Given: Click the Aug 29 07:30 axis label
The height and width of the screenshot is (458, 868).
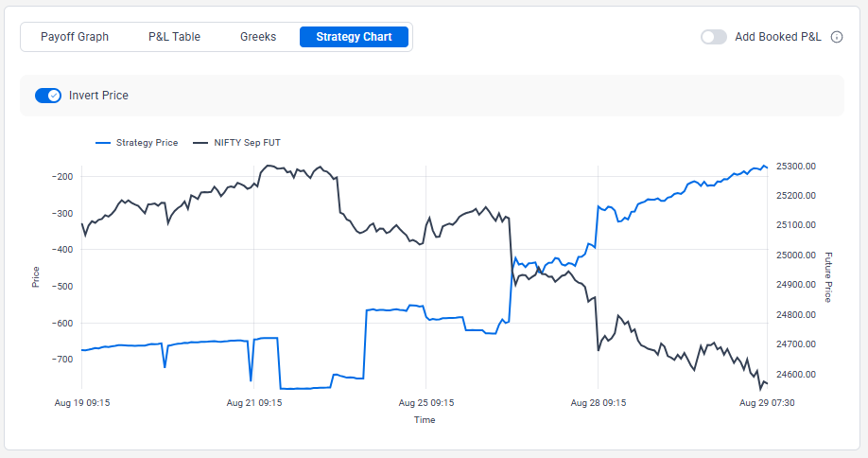Looking at the screenshot, I should click(767, 402).
